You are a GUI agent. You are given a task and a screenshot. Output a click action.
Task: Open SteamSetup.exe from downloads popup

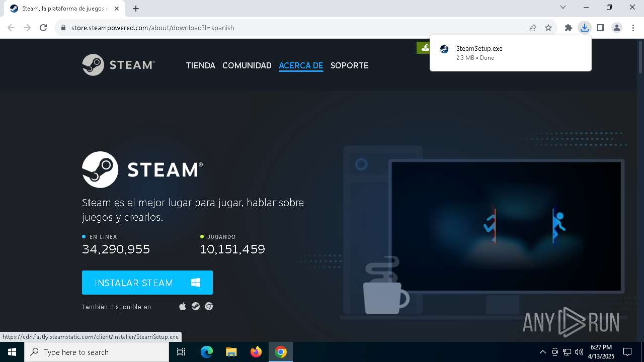coord(511,53)
